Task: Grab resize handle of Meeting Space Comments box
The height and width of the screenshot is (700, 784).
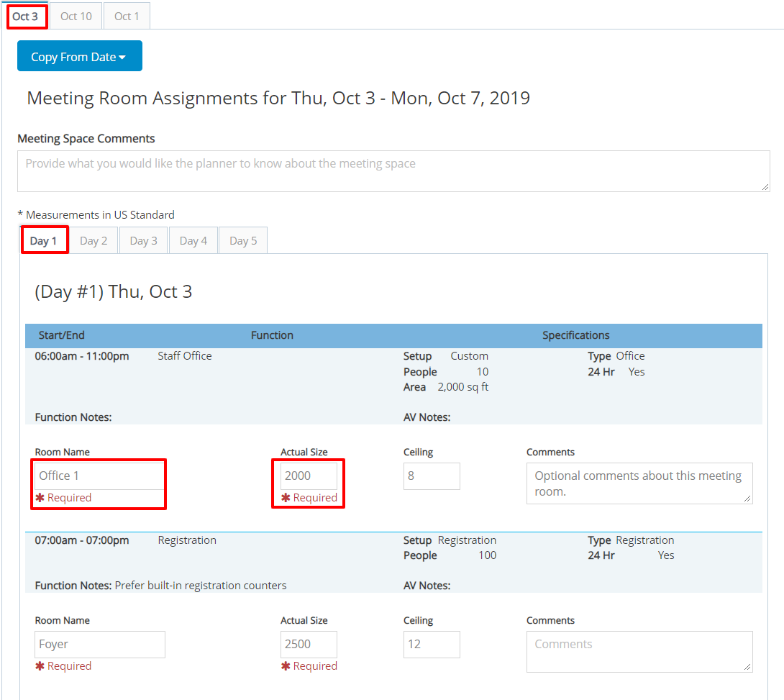Action: [x=766, y=188]
